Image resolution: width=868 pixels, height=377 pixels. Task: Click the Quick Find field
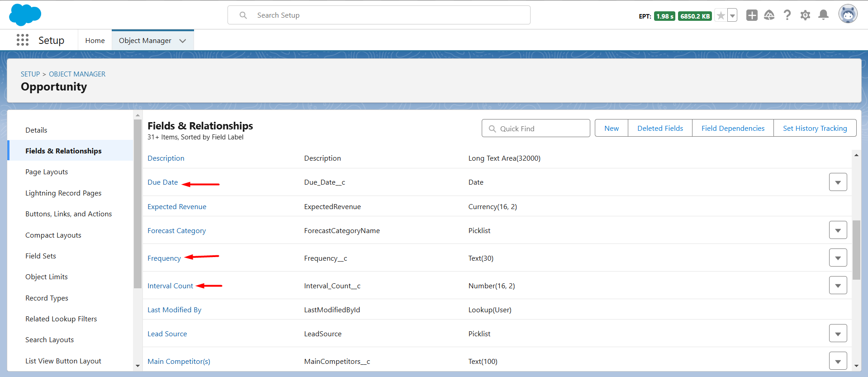click(536, 128)
